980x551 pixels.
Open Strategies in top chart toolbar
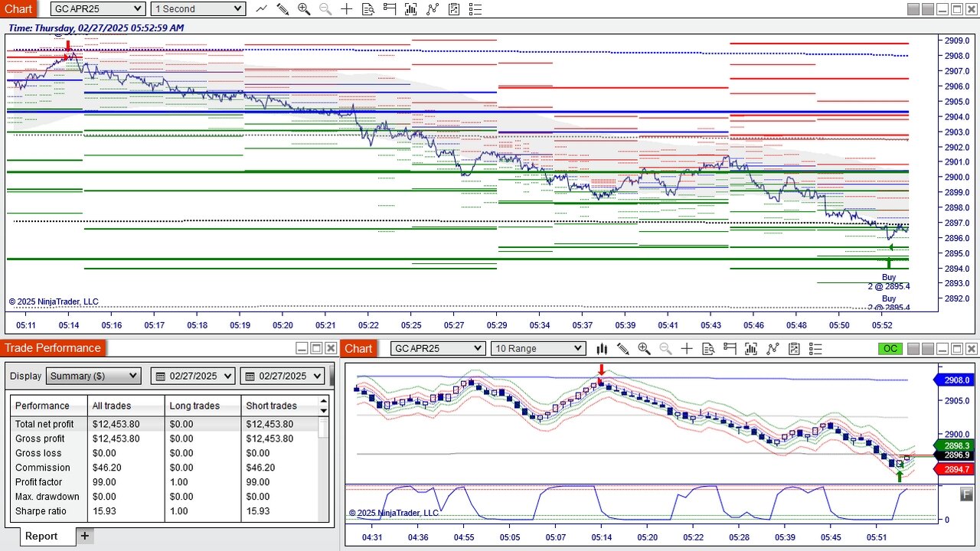454,9
